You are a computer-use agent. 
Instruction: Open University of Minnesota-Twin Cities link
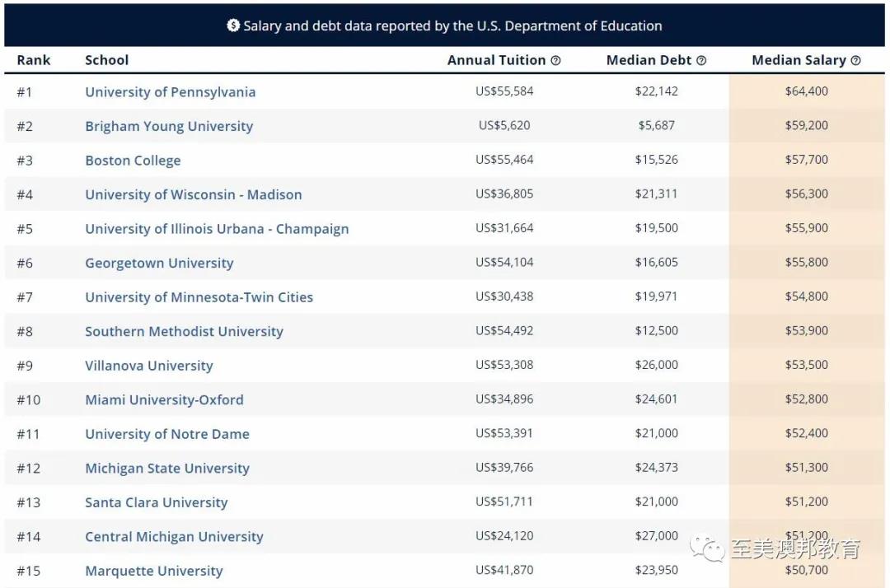tap(199, 297)
